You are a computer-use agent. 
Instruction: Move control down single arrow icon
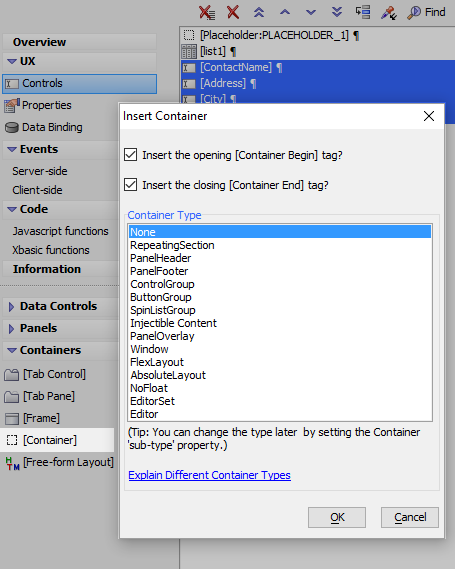311,12
